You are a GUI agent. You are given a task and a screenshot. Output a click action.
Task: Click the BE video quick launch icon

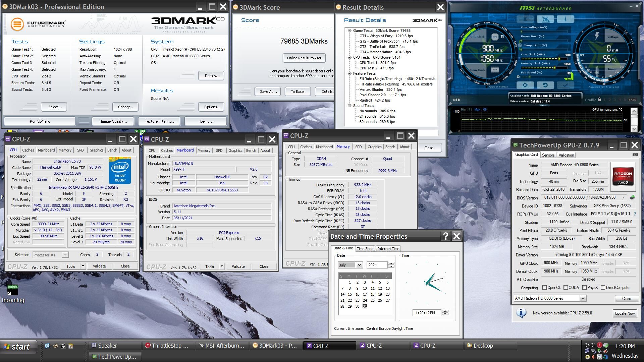[x=63, y=346]
